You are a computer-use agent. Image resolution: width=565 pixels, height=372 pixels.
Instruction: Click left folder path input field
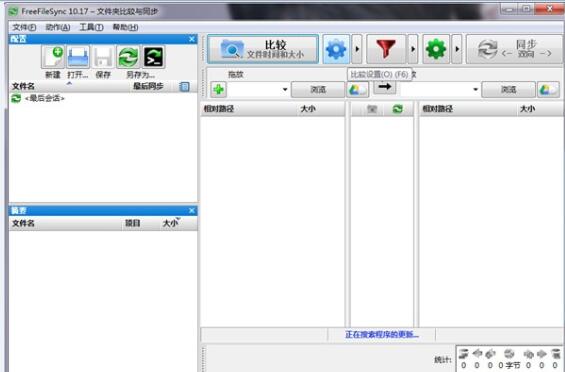click(x=254, y=89)
